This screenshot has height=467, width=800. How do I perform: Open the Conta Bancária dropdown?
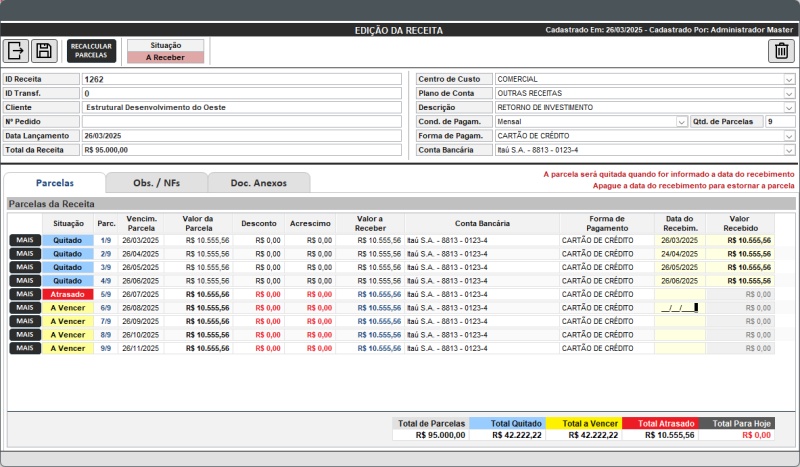click(x=789, y=150)
